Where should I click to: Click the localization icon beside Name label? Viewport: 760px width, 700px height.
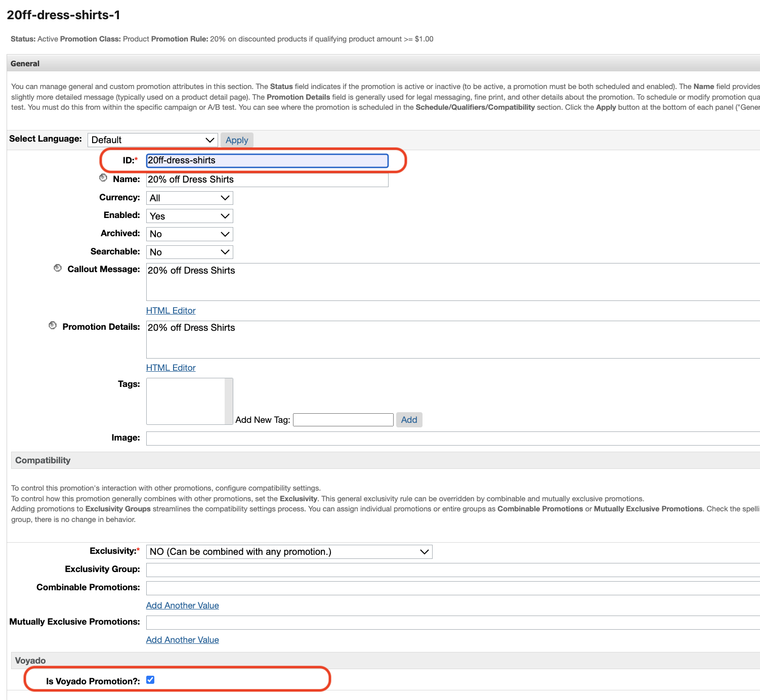pos(103,178)
